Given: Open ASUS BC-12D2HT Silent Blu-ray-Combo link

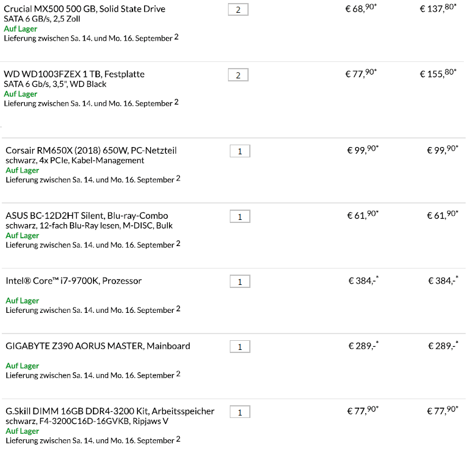Looking at the screenshot, I should tap(87, 216).
